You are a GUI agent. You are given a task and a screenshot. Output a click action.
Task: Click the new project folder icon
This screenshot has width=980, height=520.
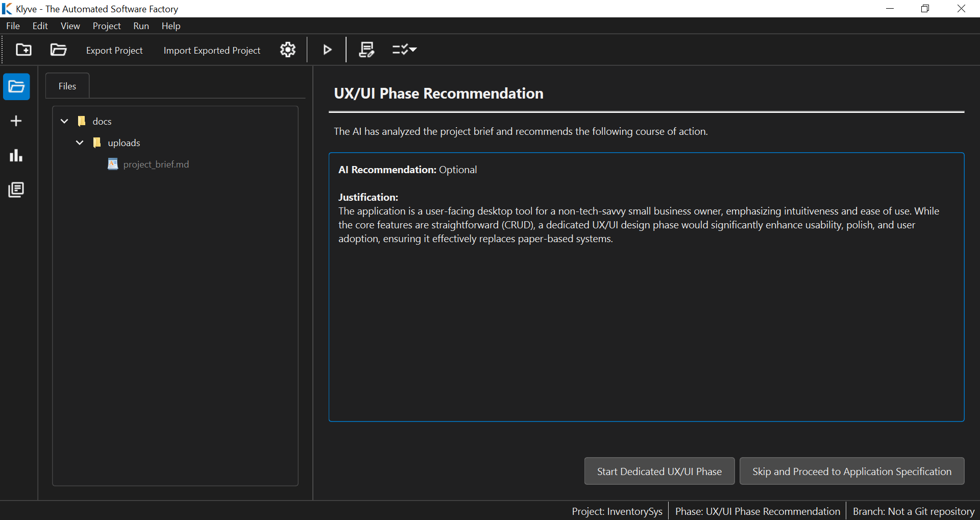(x=23, y=50)
